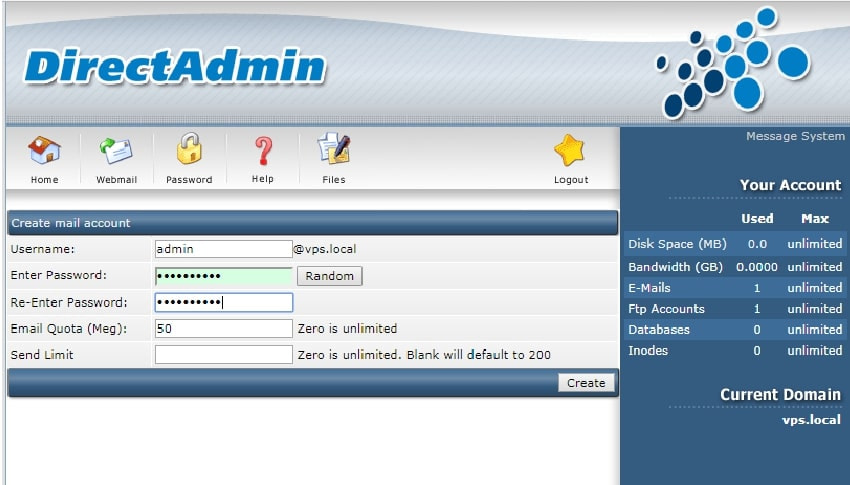Viewport: 850px width, 485px height.
Task: Open the Files document icon
Action: pyautogui.click(x=334, y=149)
